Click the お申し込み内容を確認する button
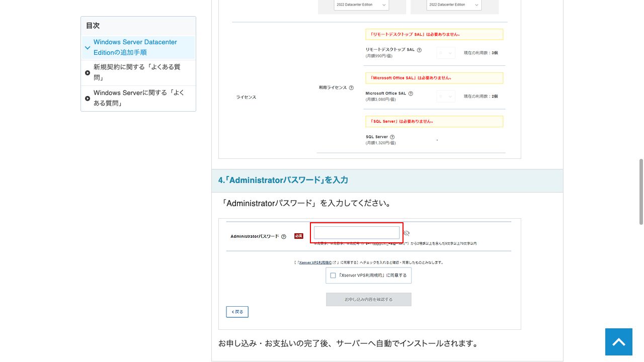The width and height of the screenshot is (644, 362). tap(369, 299)
